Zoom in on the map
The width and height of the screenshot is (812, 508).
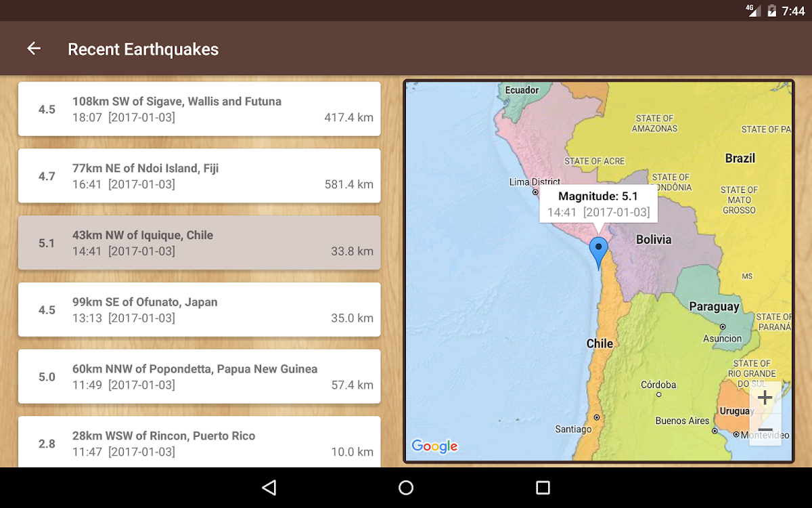(765, 398)
